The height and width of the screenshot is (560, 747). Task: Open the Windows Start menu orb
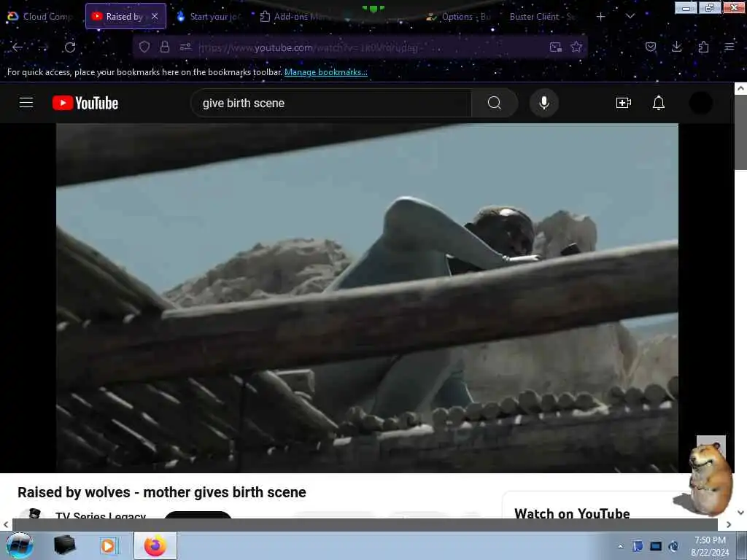click(x=20, y=545)
